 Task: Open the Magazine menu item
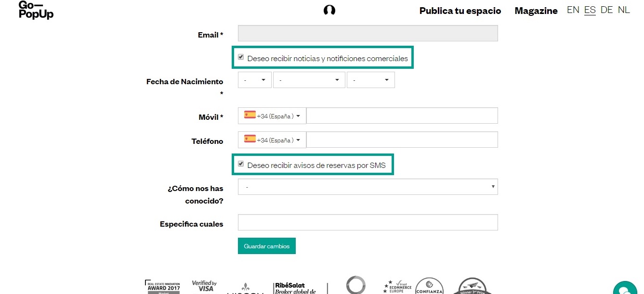(x=536, y=11)
